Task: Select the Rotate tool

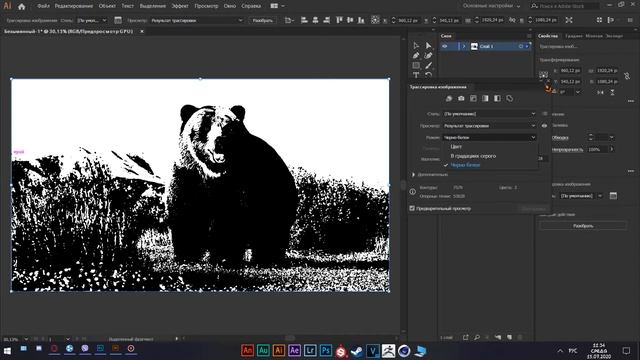Action: [428, 75]
